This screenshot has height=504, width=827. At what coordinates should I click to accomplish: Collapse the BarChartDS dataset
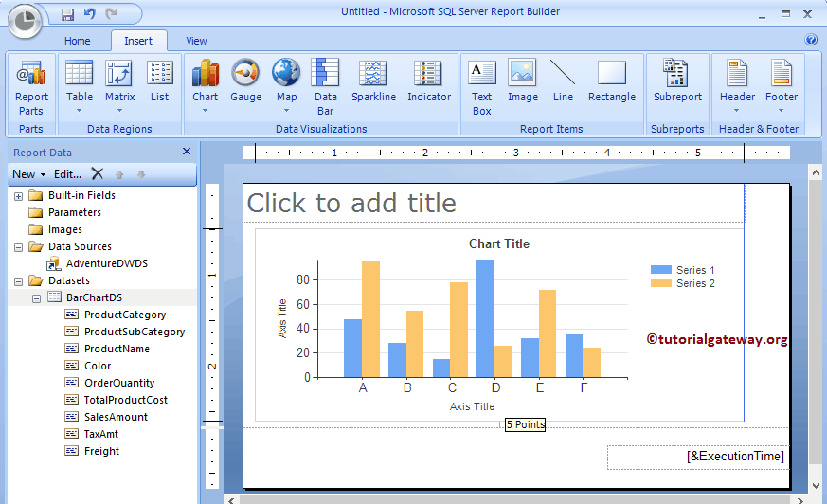click(36, 298)
